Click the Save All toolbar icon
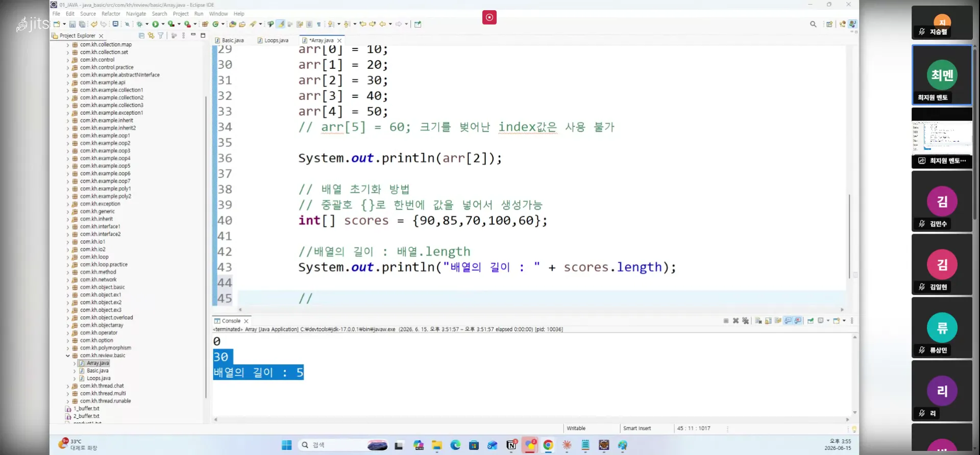 (x=82, y=24)
